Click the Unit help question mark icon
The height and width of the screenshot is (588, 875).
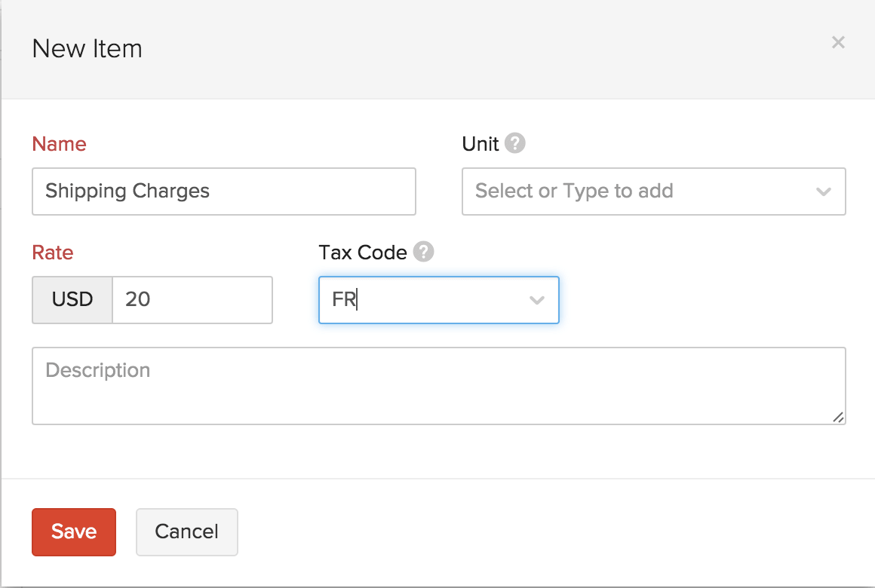coord(517,143)
